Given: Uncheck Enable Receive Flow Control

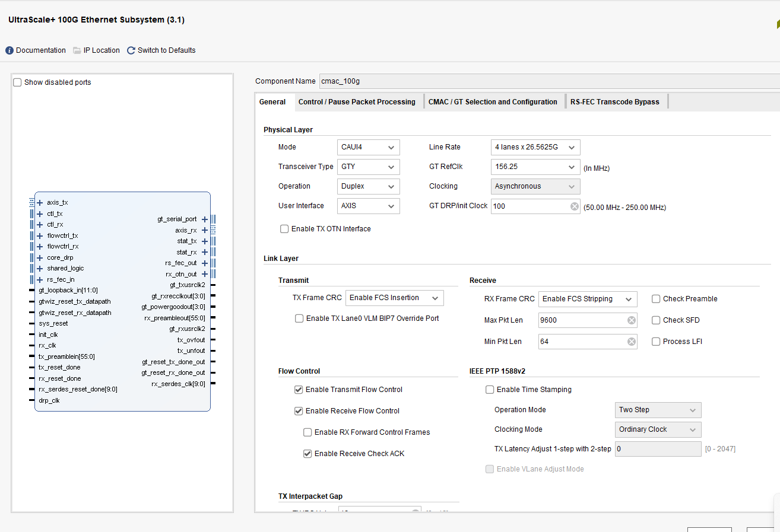Looking at the screenshot, I should (x=299, y=411).
